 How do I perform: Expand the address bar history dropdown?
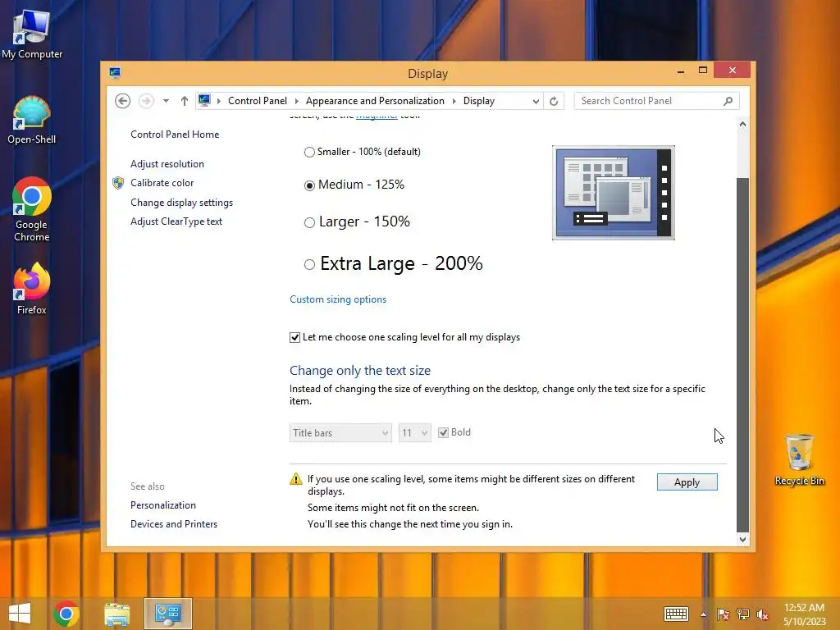(535, 101)
